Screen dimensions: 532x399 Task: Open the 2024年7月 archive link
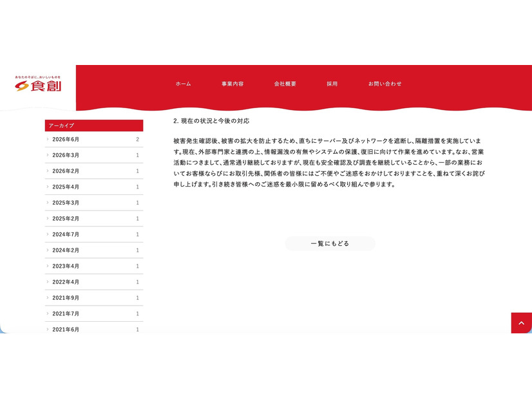click(94, 235)
